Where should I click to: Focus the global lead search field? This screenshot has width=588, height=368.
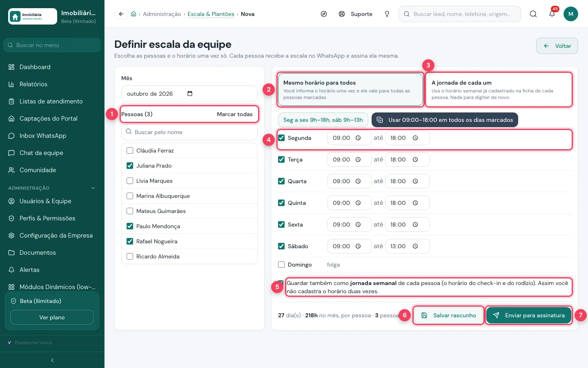(460, 14)
